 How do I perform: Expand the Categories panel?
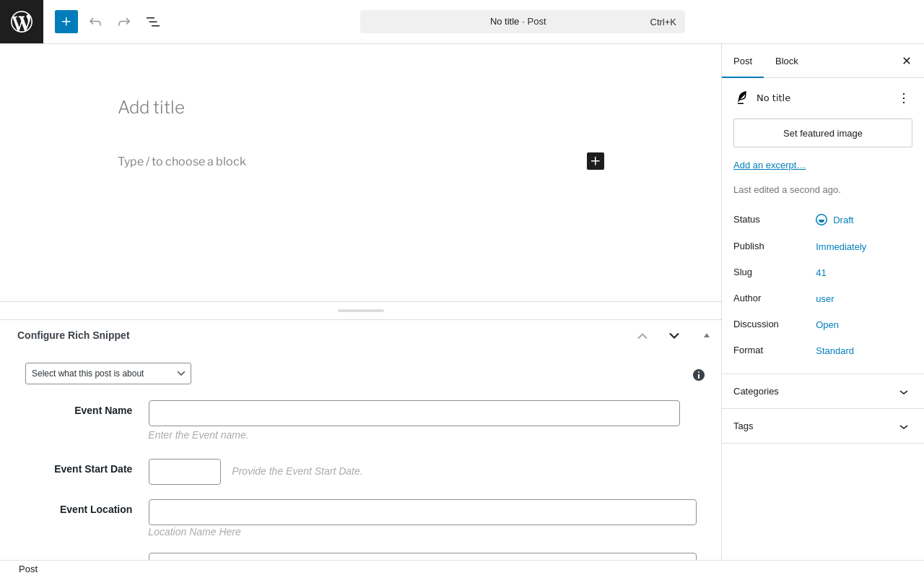pos(823,392)
